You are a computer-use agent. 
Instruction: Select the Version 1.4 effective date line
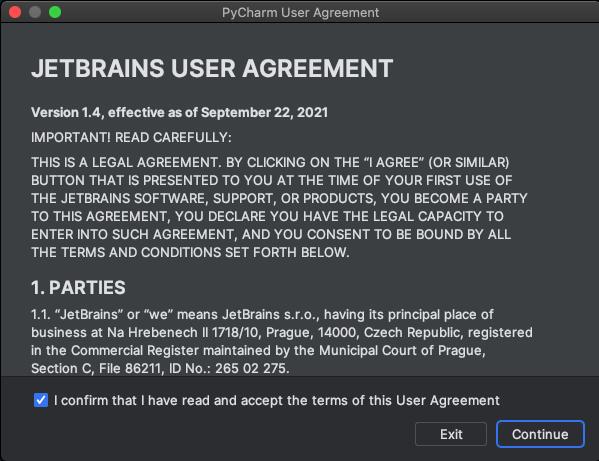coord(180,112)
